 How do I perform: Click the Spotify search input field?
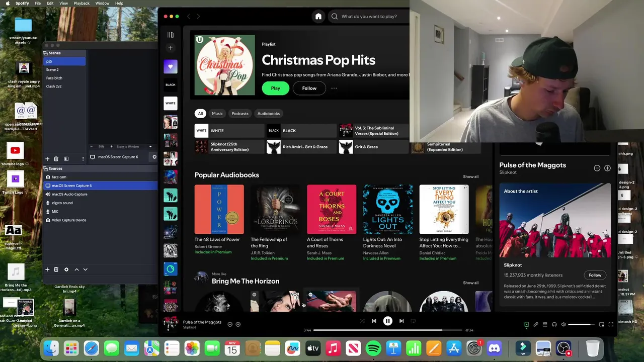[x=369, y=17]
